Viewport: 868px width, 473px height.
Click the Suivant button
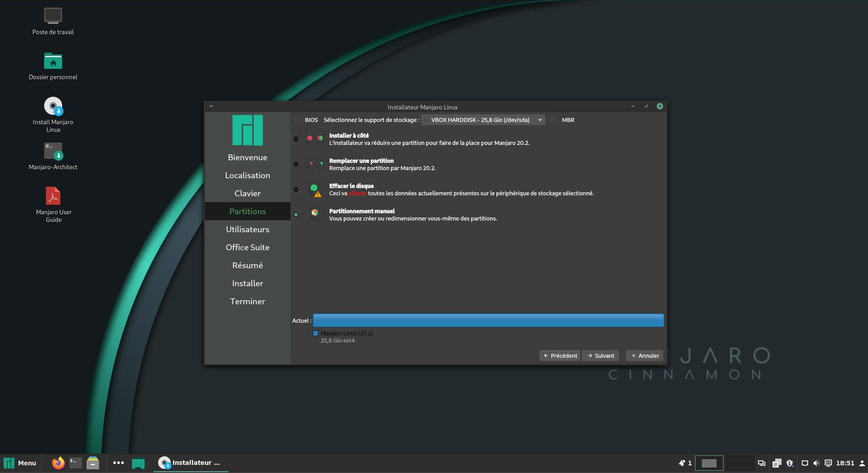coord(600,356)
